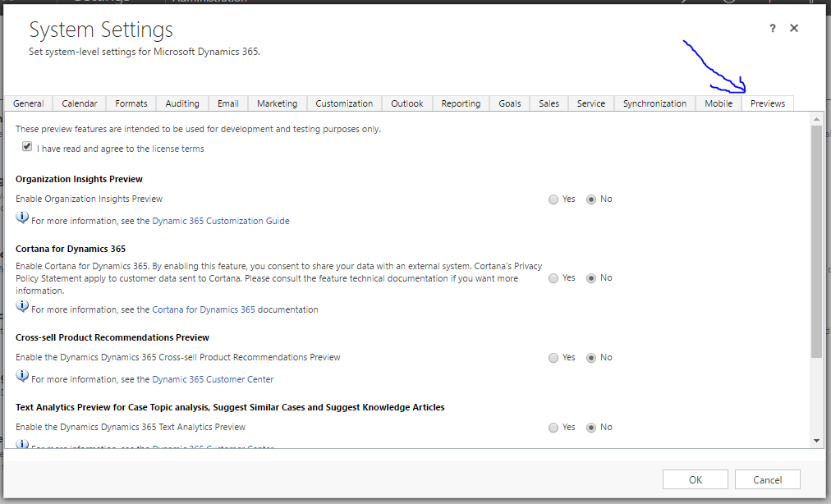The image size is (831, 504).
Task: Open the license terms link
Action: [178, 149]
